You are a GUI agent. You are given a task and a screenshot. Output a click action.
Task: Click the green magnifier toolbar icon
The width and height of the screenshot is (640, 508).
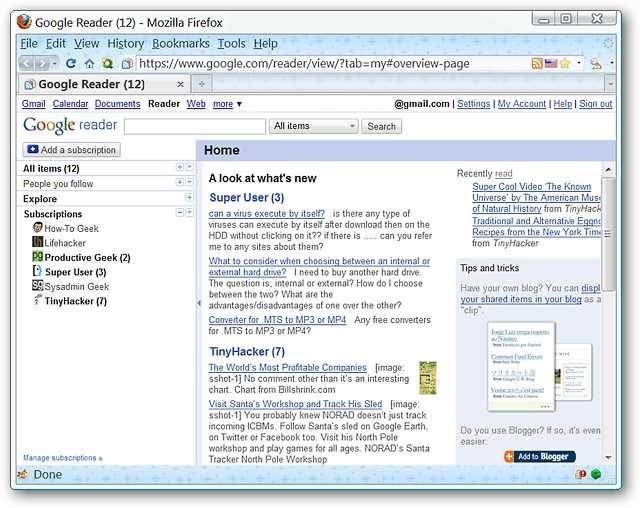tap(107, 64)
